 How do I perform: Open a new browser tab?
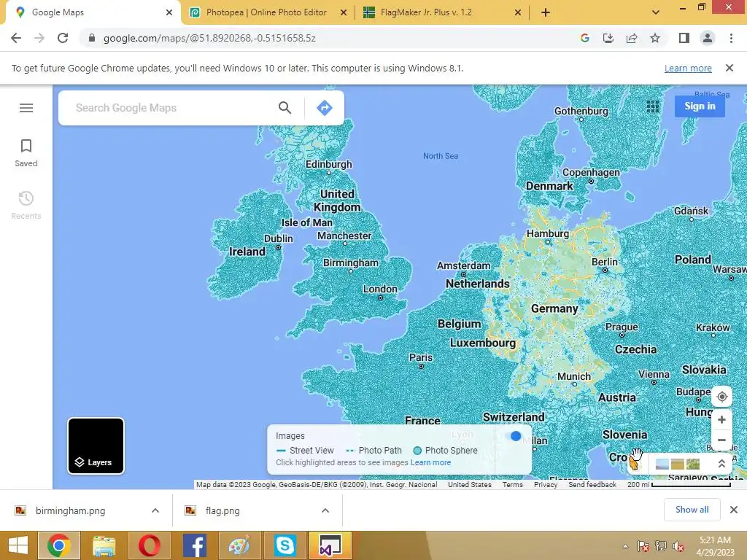(x=546, y=12)
